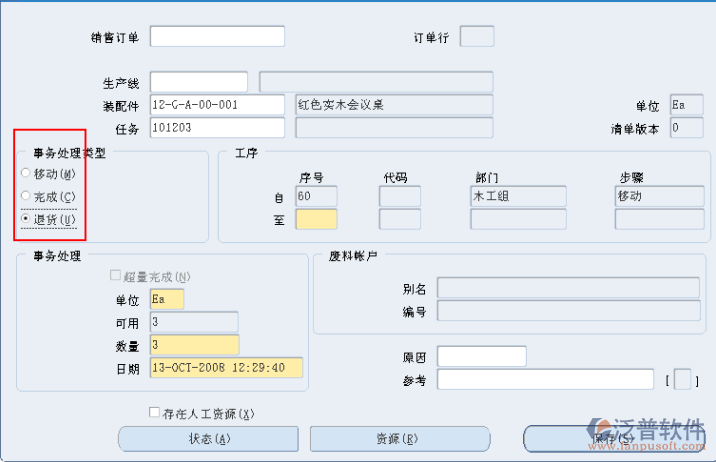Select the 日期 field with 13-OCT-2008
Screen dimensions: 716x462
[225, 367]
